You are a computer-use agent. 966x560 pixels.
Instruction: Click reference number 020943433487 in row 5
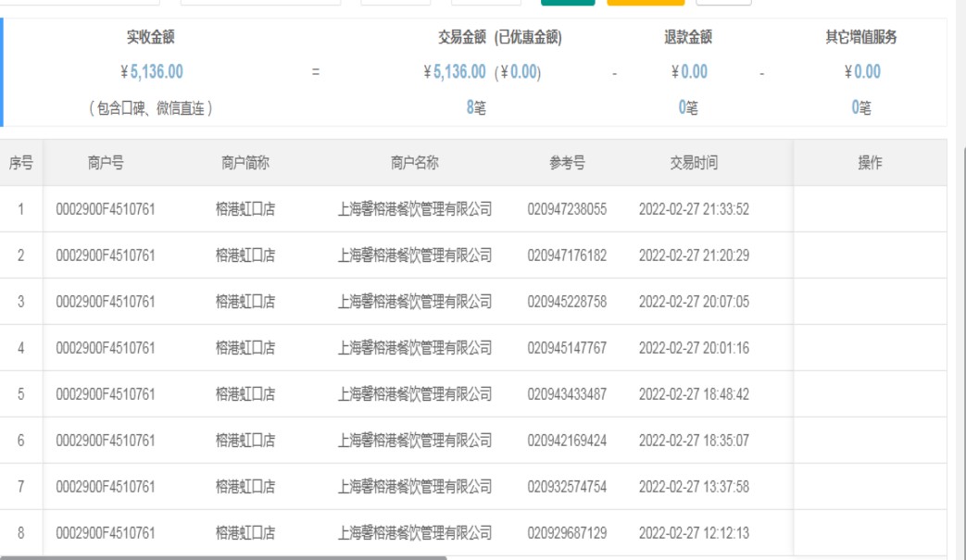pos(567,394)
